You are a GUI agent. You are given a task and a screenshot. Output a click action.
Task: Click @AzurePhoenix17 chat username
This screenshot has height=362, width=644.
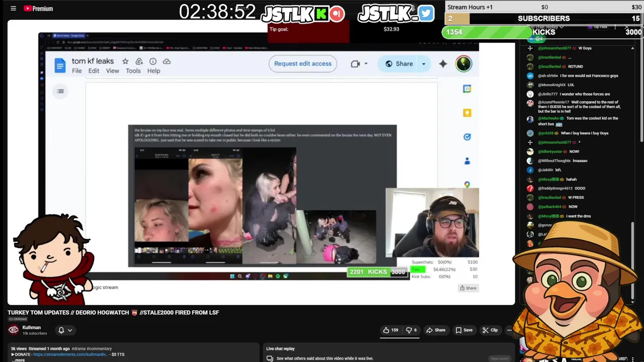553,102
